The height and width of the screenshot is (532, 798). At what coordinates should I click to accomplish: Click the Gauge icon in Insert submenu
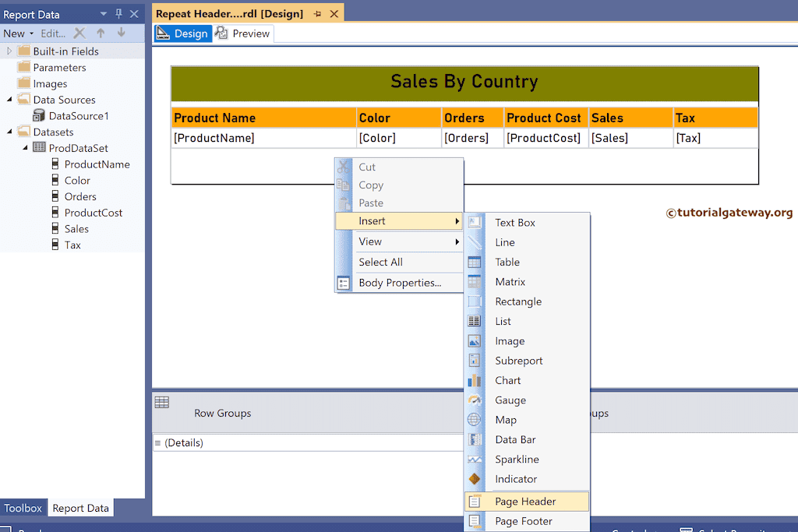pos(475,400)
